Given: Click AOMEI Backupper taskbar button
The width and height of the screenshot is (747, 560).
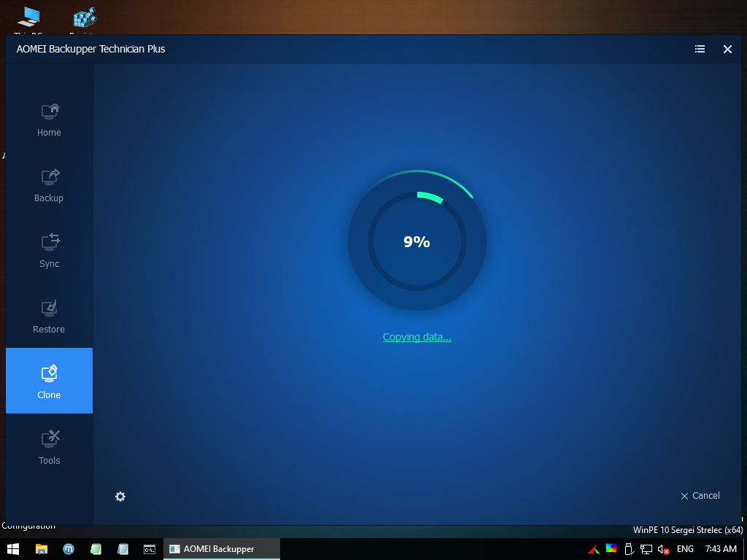Looking at the screenshot, I should point(222,549).
